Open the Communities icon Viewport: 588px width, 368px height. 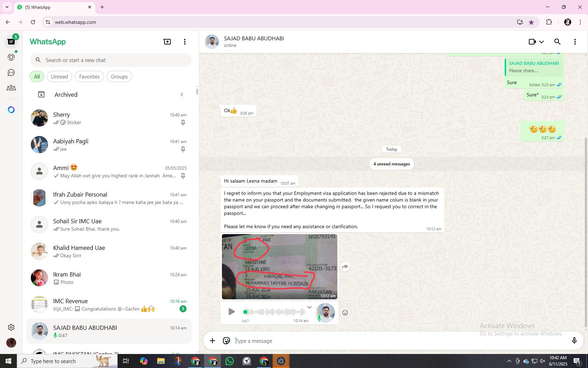coord(11,88)
